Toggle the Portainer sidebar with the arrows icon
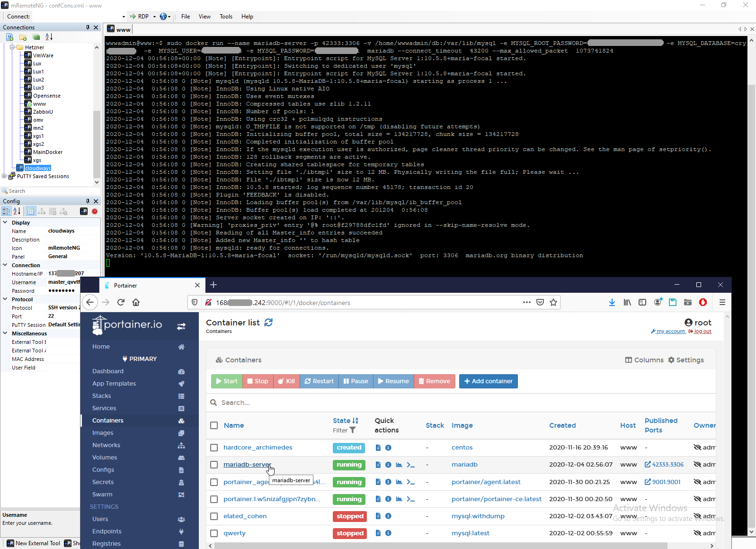The height and width of the screenshot is (549, 756). point(181,326)
